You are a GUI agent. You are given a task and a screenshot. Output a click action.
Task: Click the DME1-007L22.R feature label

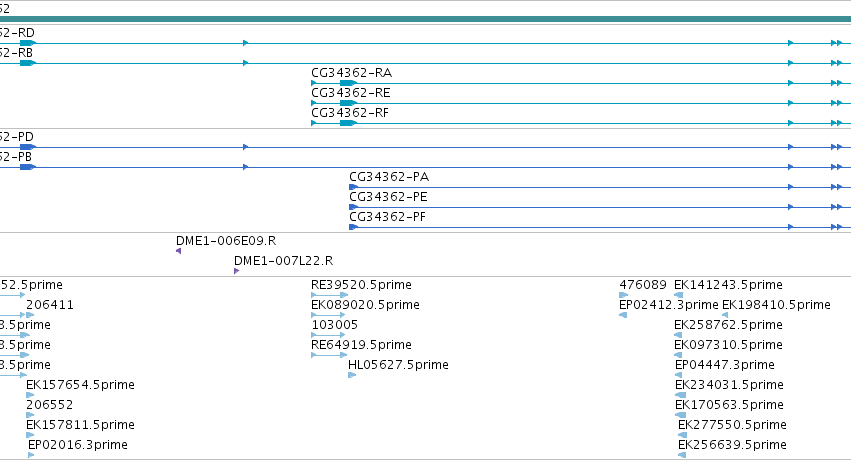pos(283,261)
